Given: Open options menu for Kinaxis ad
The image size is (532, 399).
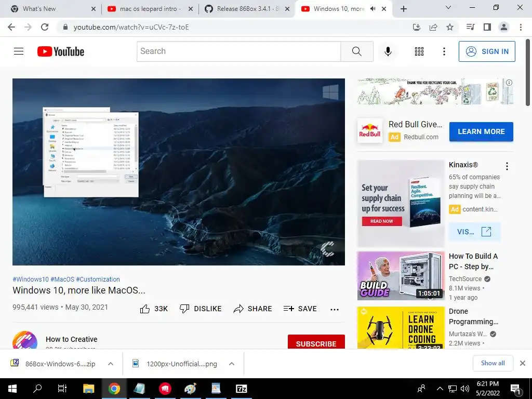Looking at the screenshot, I should click(507, 166).
